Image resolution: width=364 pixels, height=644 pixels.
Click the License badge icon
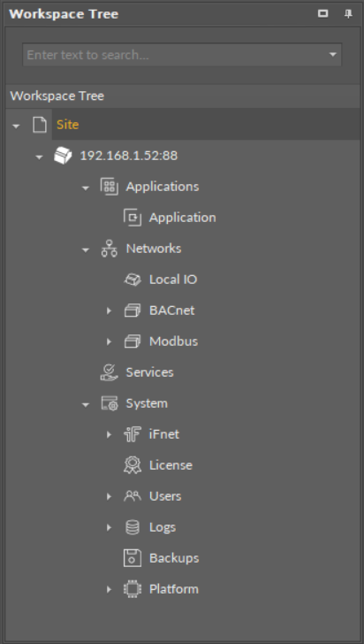(x=133, y=465)
